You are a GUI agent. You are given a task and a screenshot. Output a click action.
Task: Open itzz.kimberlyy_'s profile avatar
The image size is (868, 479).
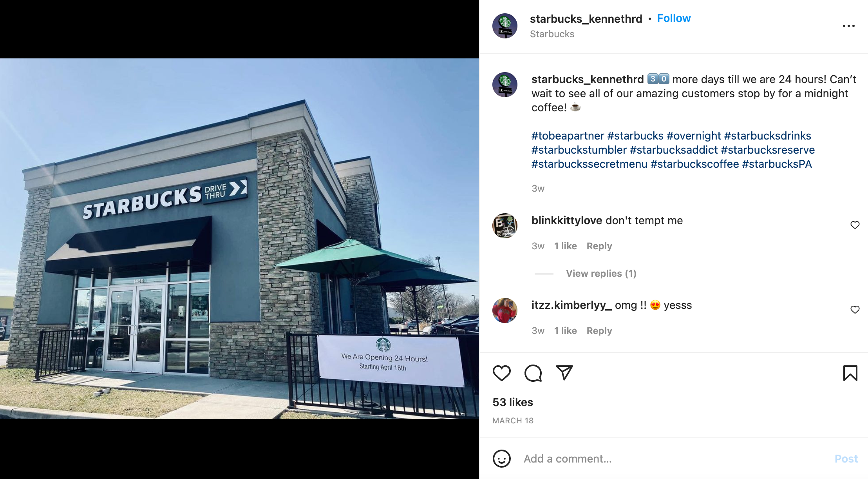tap(505, 310)
